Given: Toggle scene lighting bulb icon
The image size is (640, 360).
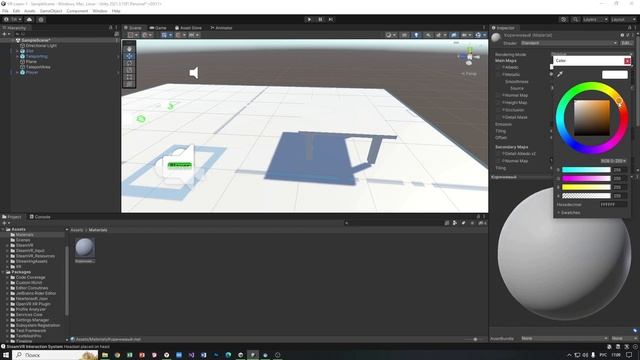Looking at the screenshot, I should 416,35.
